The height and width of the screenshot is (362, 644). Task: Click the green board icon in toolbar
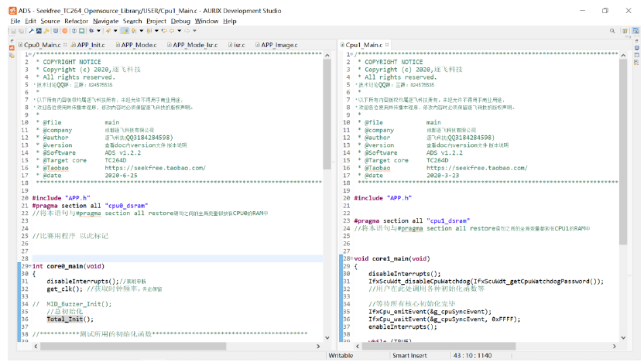click(x=82, y=31)
